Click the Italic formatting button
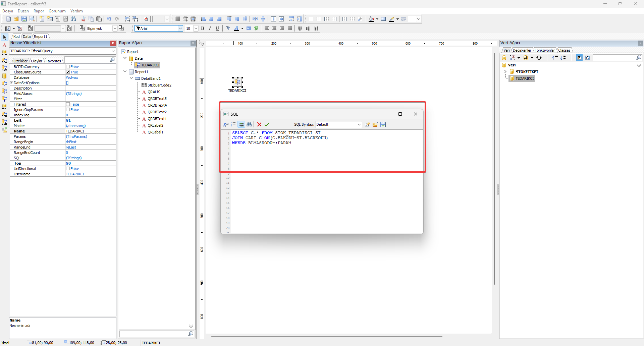Screen dimensions: 644x346 pos(210,28)
